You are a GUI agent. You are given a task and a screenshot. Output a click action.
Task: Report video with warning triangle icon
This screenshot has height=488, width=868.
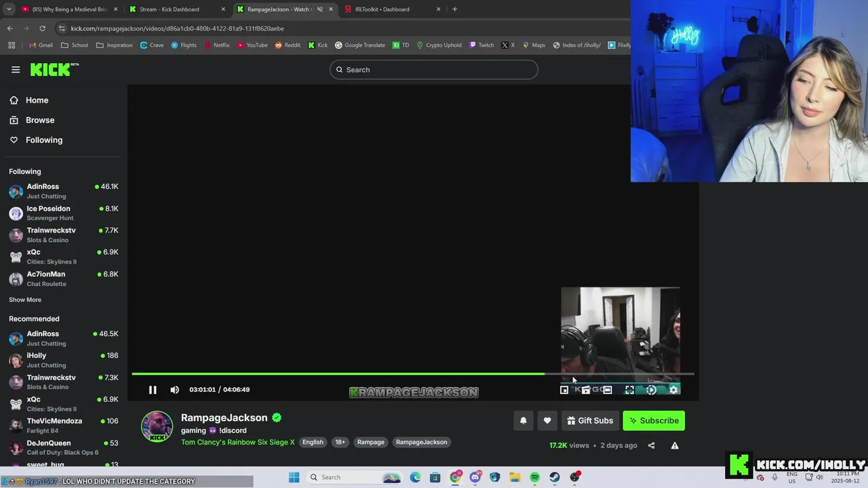675,445
